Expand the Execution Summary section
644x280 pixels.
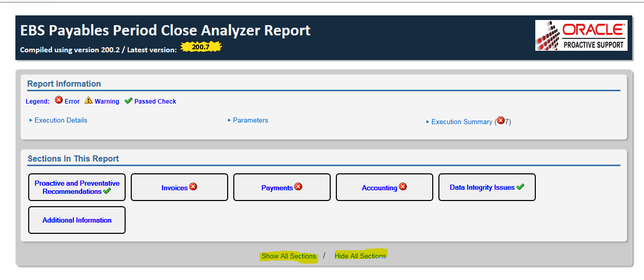coord(469,122)
